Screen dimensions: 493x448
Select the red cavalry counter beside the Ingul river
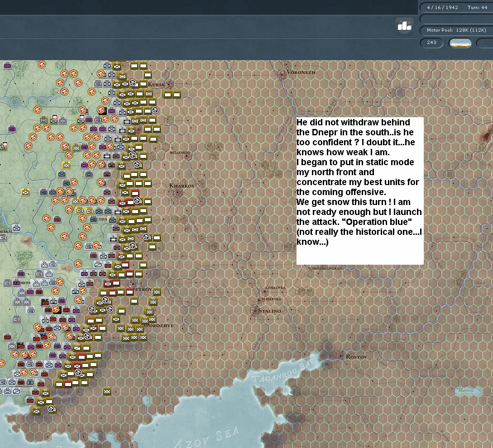click(x=7, y=337)
